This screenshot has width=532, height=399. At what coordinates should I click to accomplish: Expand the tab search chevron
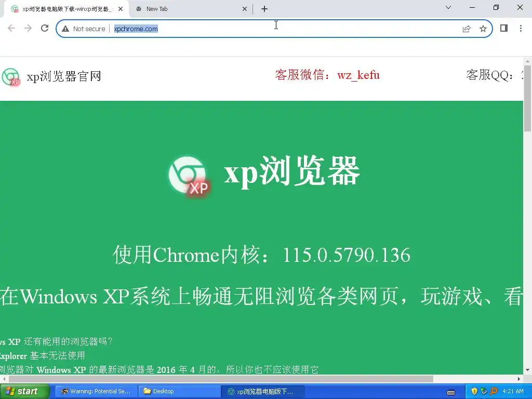[448, 7]
